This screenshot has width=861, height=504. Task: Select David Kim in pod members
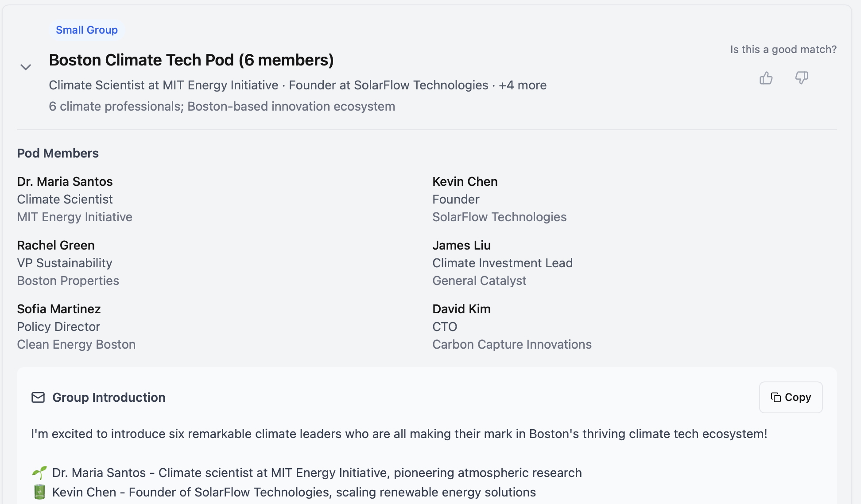point(461,309)
